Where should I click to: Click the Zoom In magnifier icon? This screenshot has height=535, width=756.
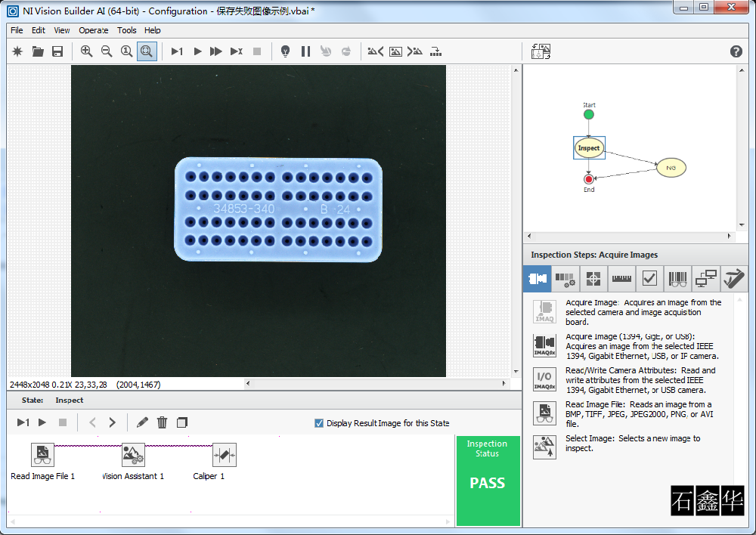click(86, 51)
